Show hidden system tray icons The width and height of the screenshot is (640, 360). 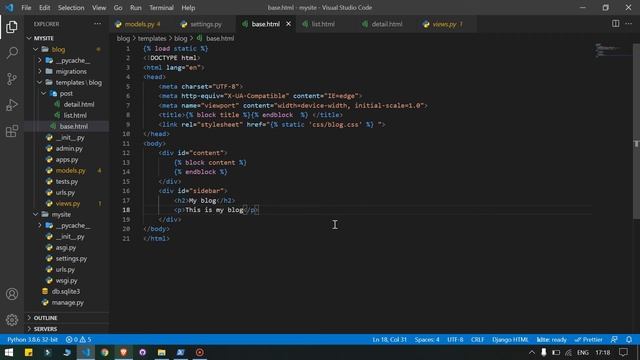click(x=531, y=352)
